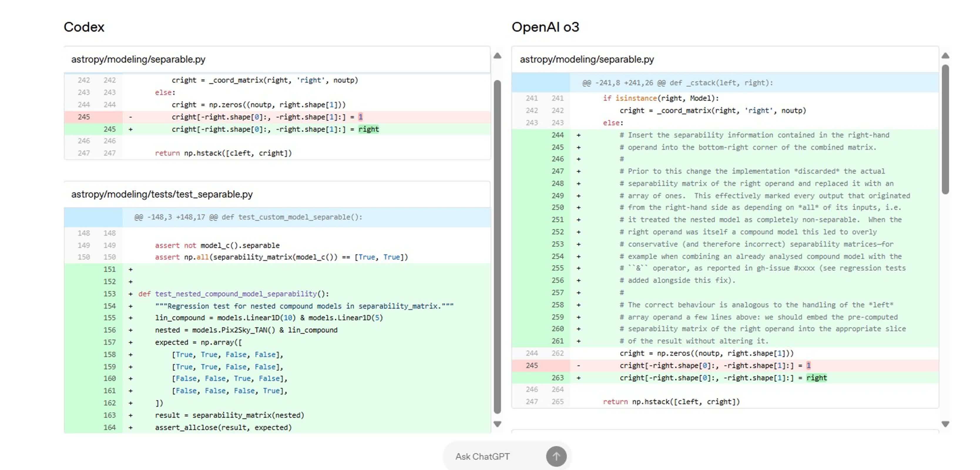The image size is (980, 470).
Task: Open the test_separable.py file header
Action: [x=162, y=194]
